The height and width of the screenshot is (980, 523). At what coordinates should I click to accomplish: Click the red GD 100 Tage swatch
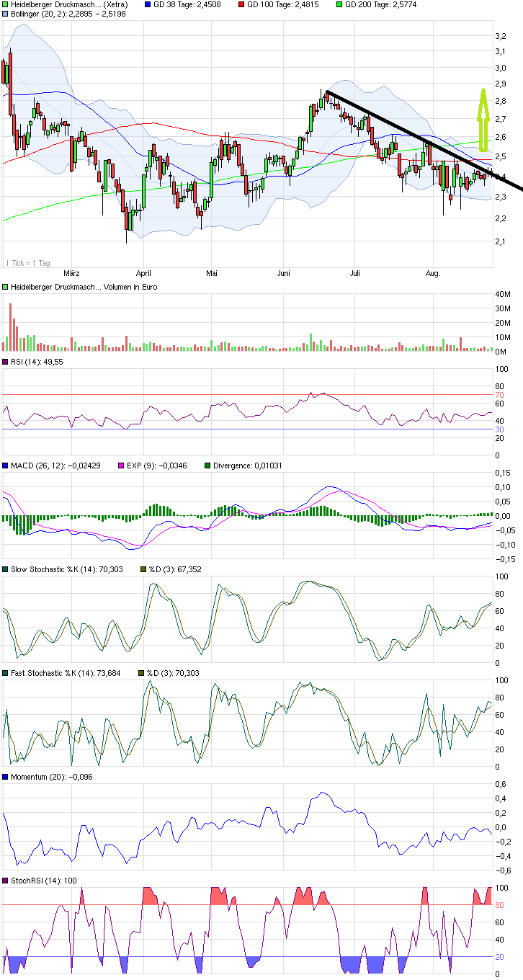(x=241, y=4)
